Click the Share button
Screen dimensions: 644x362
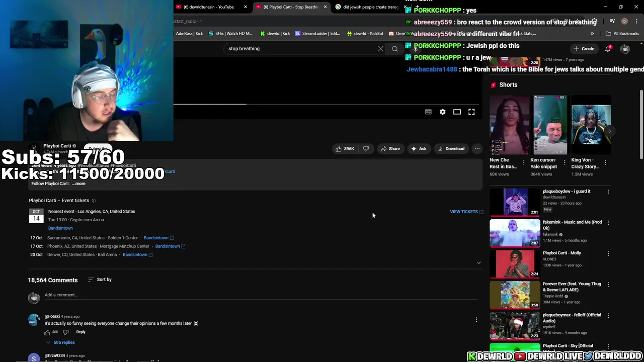click(390, 149)
